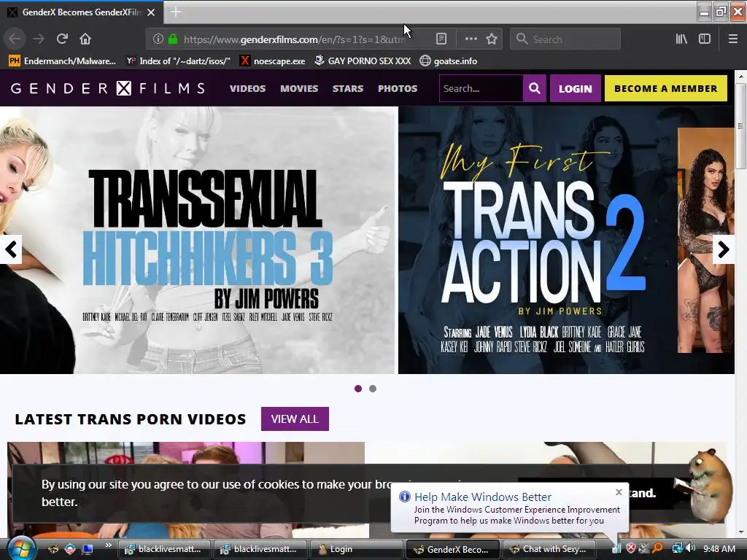Expand hidden quick launch items chevron
The image size is (747, 560).
(x=109, y=545)
